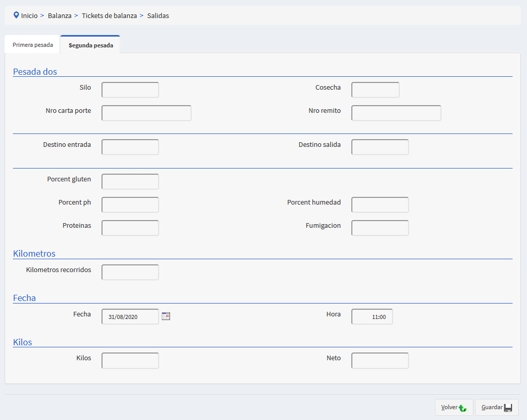Focus the Porcent humedad input
Screen dimensions: 527x420
click(x=380, y=205)
